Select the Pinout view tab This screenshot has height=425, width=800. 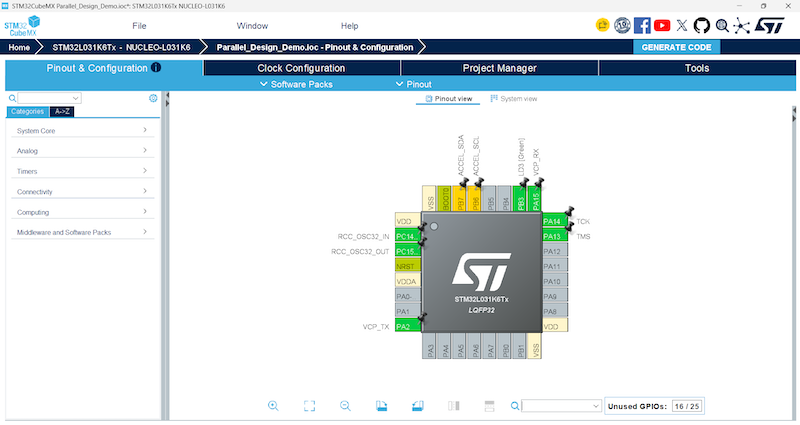[448, 99]
